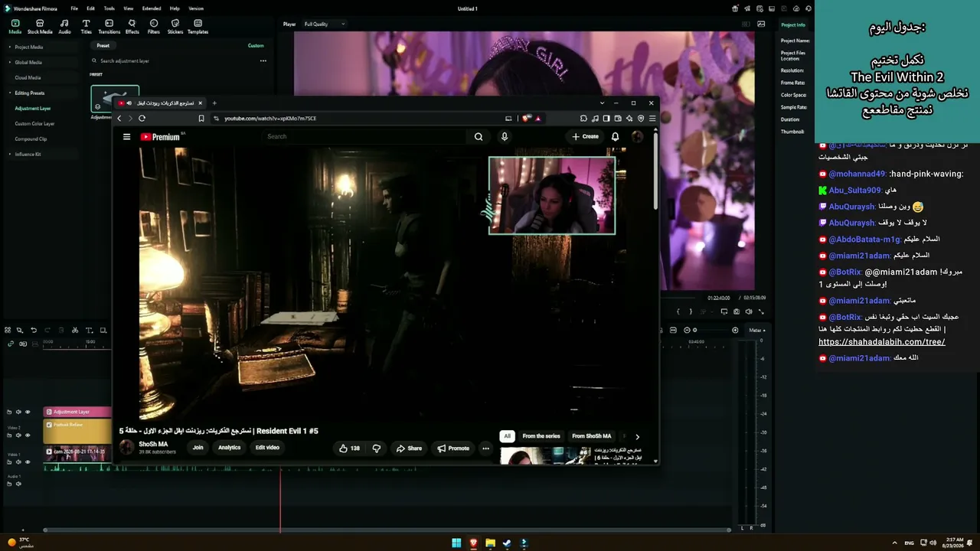Search YouTube with voice microphone
Image resolution: width=980 pixels, height=551 pixels.
[x=504, y=137]
